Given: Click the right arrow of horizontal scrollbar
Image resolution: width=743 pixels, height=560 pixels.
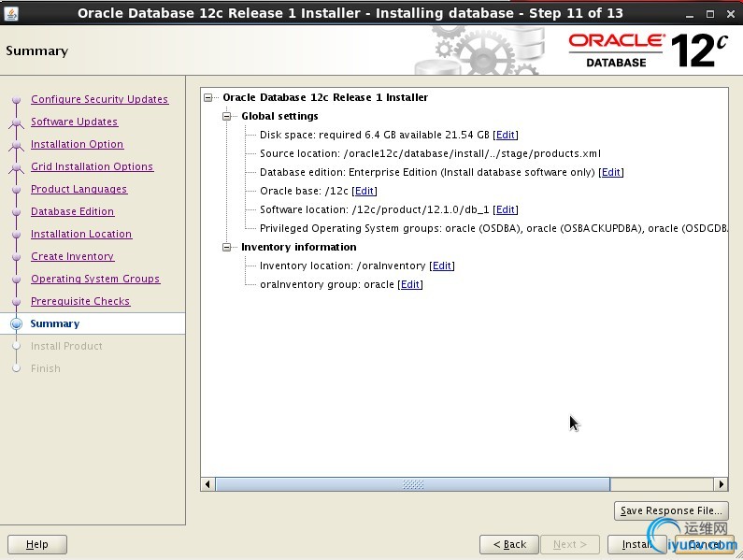Looking at the screenshot, I should point(721,484).
